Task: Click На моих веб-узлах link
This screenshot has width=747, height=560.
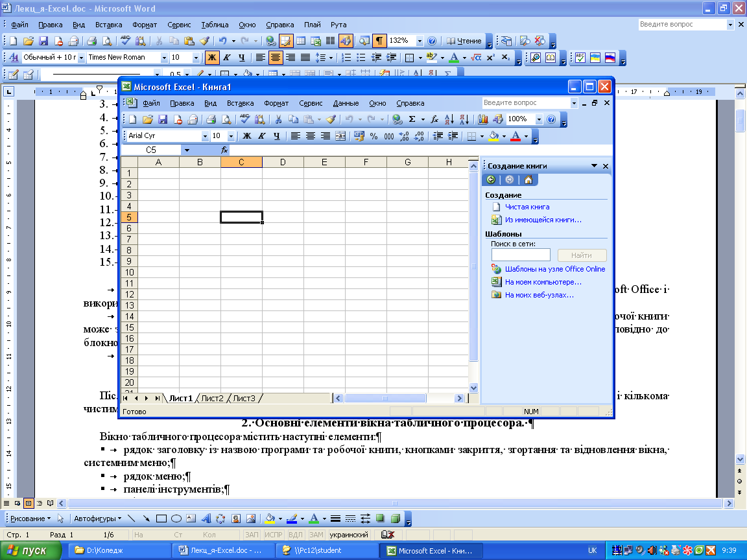Action: point(539,296)
